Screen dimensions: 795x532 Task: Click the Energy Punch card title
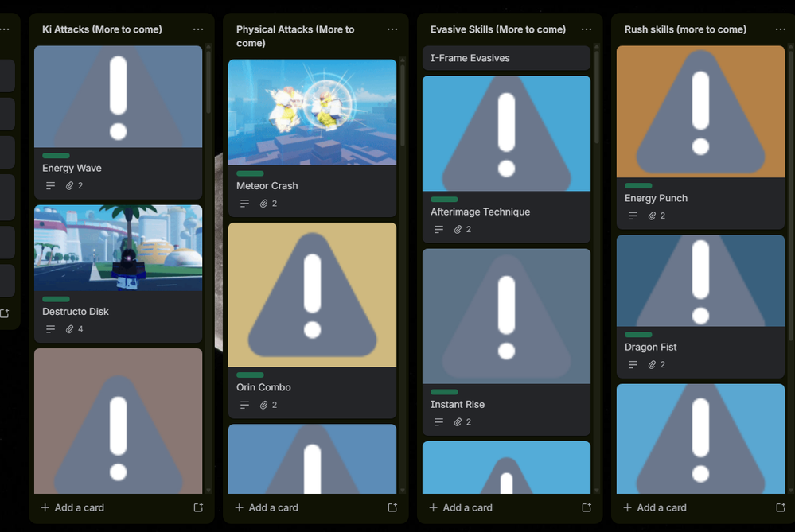[656, 198]
